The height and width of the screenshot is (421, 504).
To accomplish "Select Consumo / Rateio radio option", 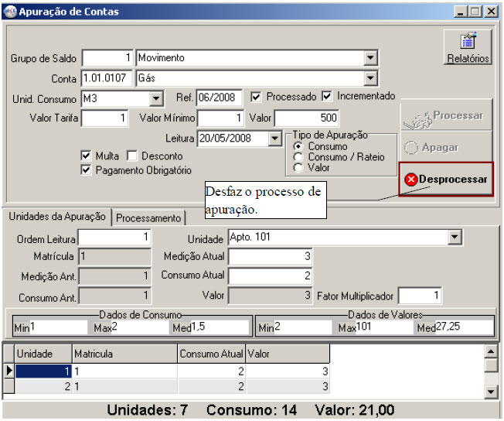I will (298, 157).
